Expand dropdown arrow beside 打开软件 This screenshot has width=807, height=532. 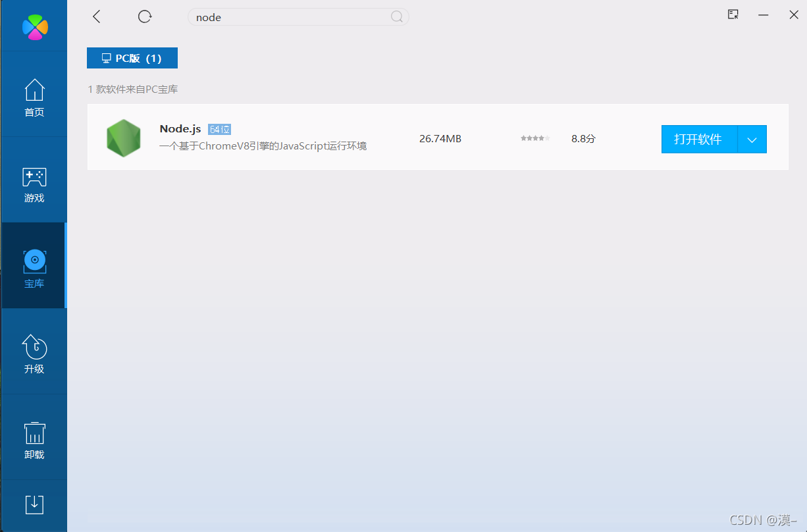point(752,139)
